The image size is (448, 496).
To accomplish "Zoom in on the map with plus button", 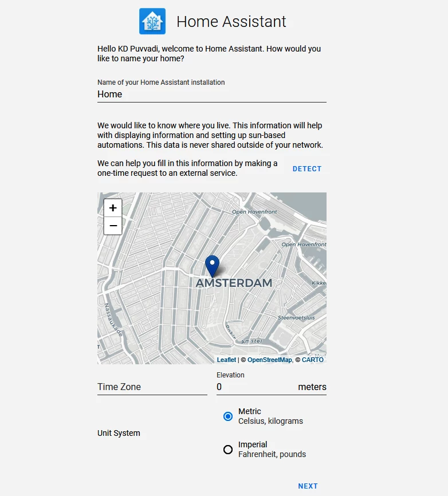I will (x=113, y=208).
